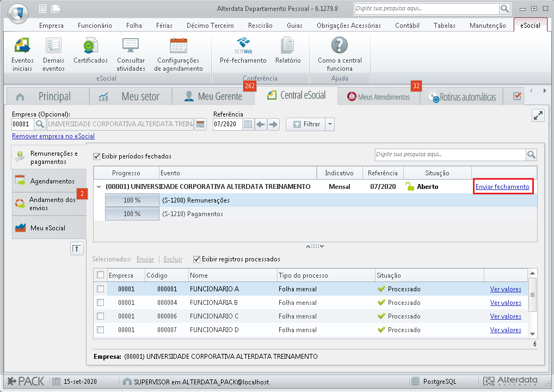
Task: Open the Folha ribbon tab
Action: (x=134, y=26)
